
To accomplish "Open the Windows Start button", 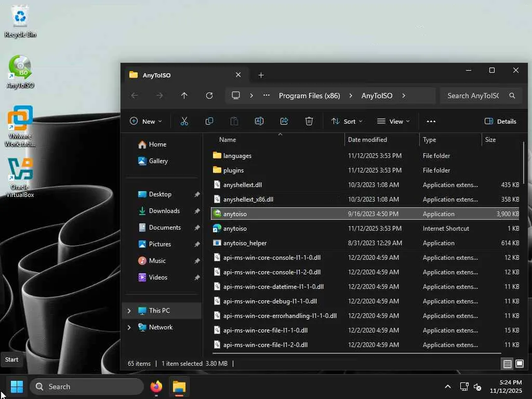I will tap(17, 387).
